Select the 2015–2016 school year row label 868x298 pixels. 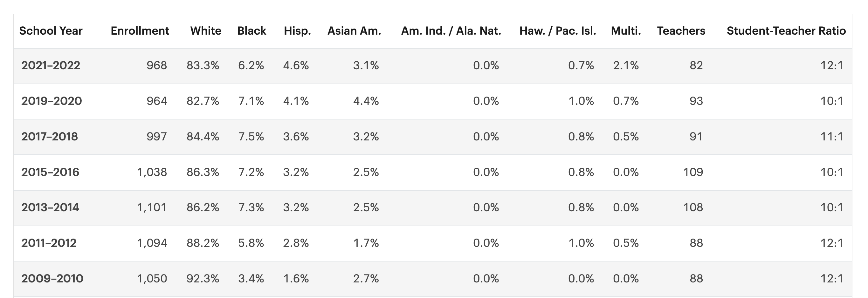coord(50,172)
